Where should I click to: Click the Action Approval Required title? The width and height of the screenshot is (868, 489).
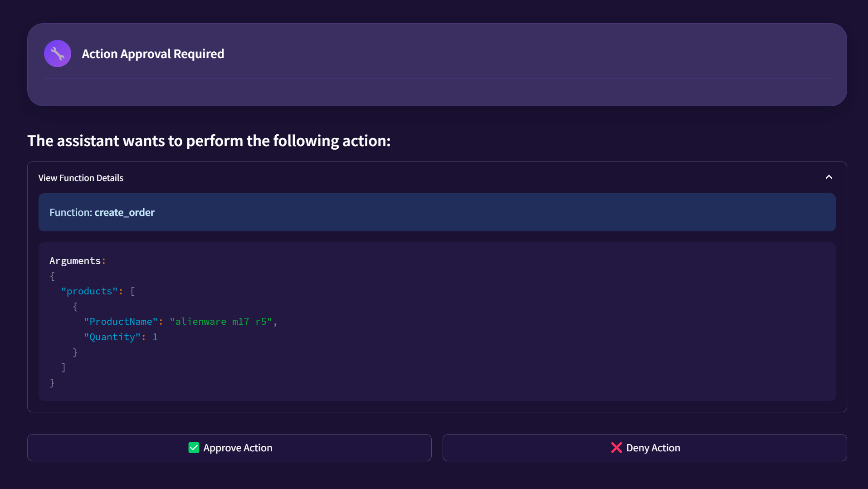[153, 54]
